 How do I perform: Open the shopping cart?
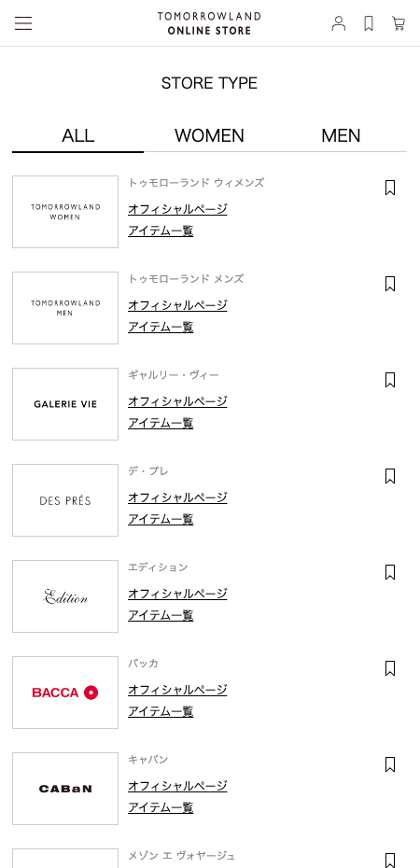pyautogui.click(x=399, y=23)
